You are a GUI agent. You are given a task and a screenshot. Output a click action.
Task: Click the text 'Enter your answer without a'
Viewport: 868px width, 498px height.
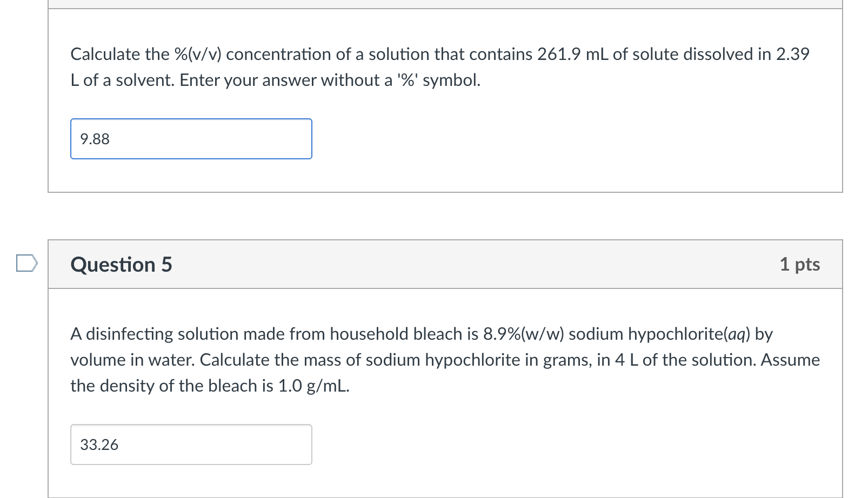click(286, 80)
